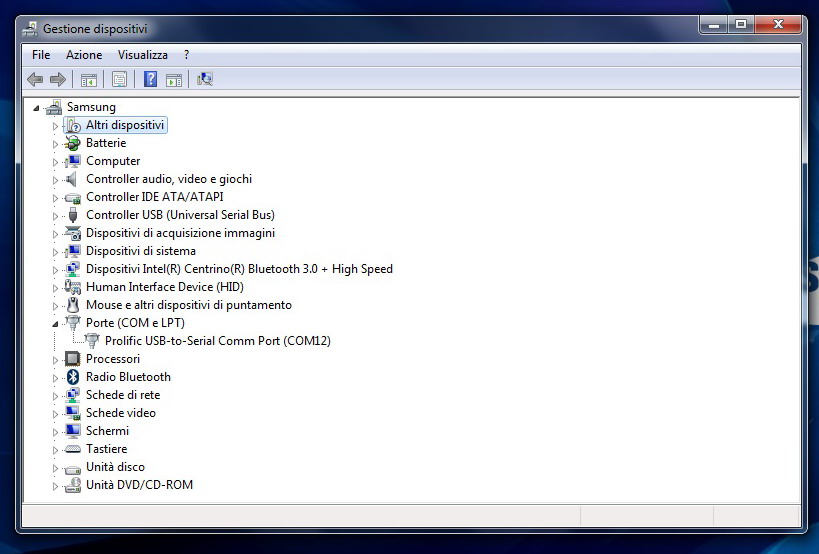The width and height of the screenshot is (819, 554).
Task: Maximize the Gestione dispositivi window
Action: (741, 25)
